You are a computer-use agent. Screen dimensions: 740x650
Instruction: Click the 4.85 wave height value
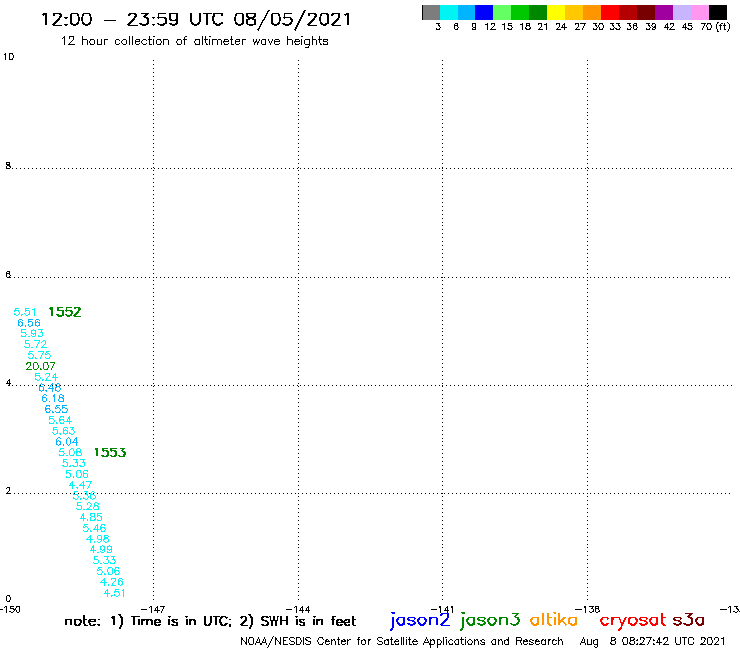coord(91,517)
